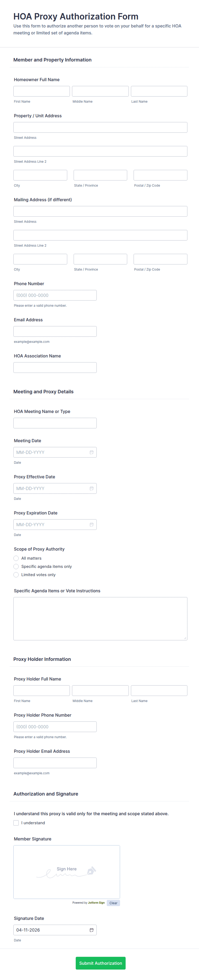Clear the member signature

tap(113, 903)
